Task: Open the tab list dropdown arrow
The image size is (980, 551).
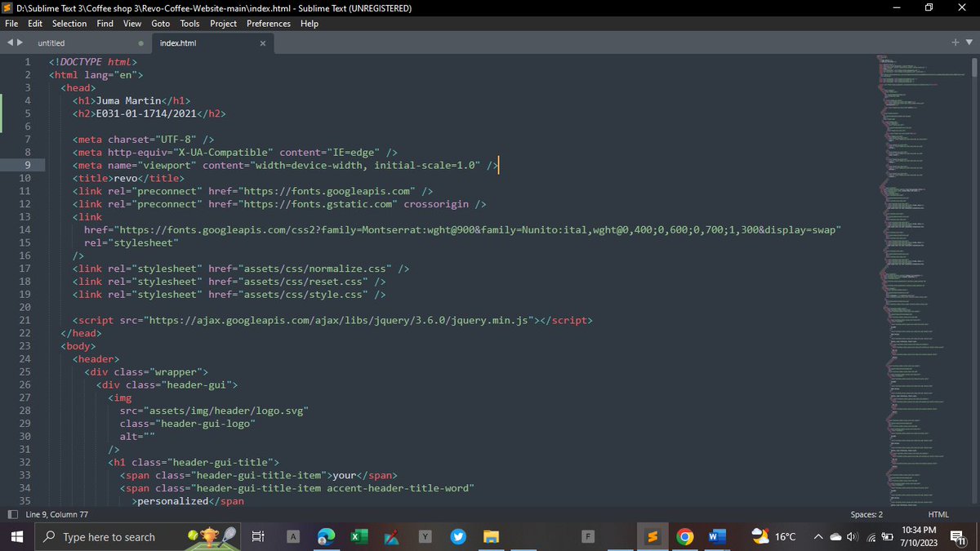Action: pos(969,42)
